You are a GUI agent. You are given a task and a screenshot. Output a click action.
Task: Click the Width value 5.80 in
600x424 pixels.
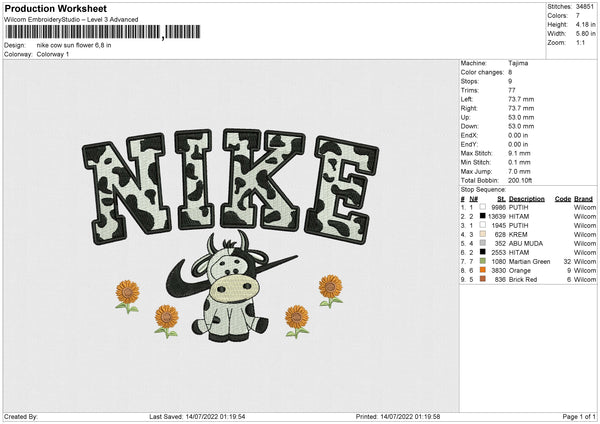pyautogui.click(x=585, y=34)
